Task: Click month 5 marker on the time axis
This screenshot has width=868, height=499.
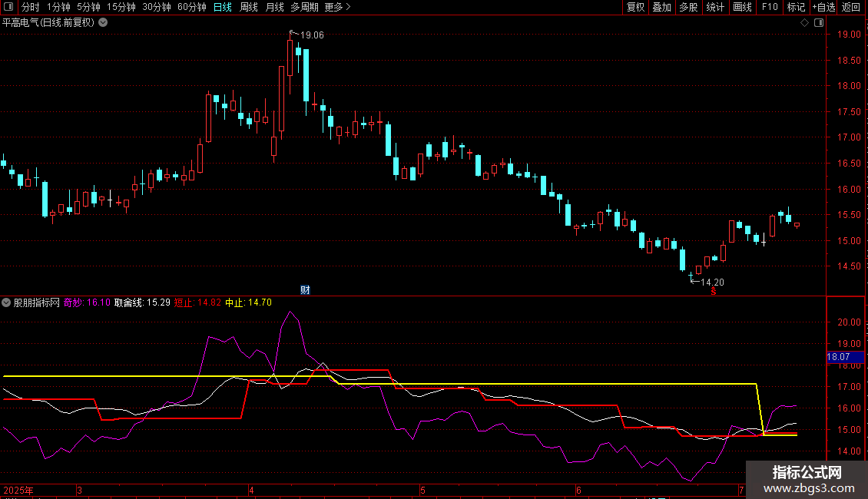Action: (x=422, y=490)
